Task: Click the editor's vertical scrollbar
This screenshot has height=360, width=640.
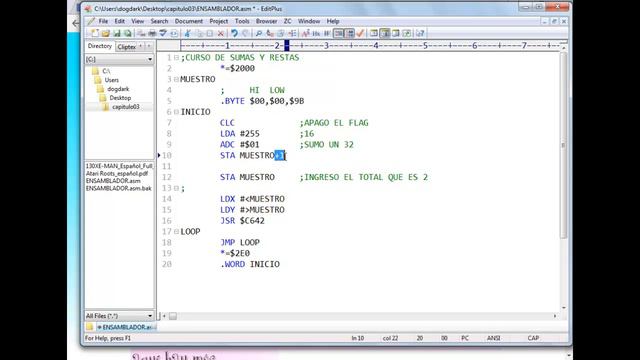Action: point(564,145)
